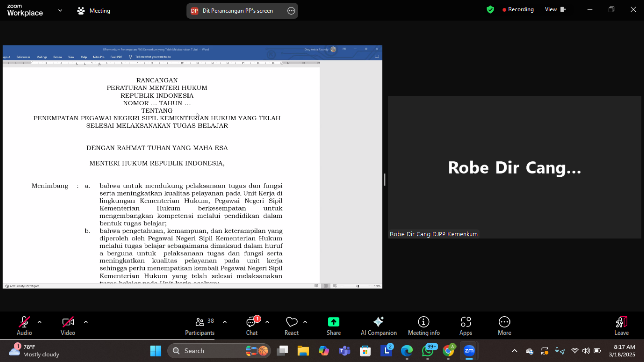The height and width of the screenshot is (362, 644).
Task: Open the More options menu
Action: 504,325
